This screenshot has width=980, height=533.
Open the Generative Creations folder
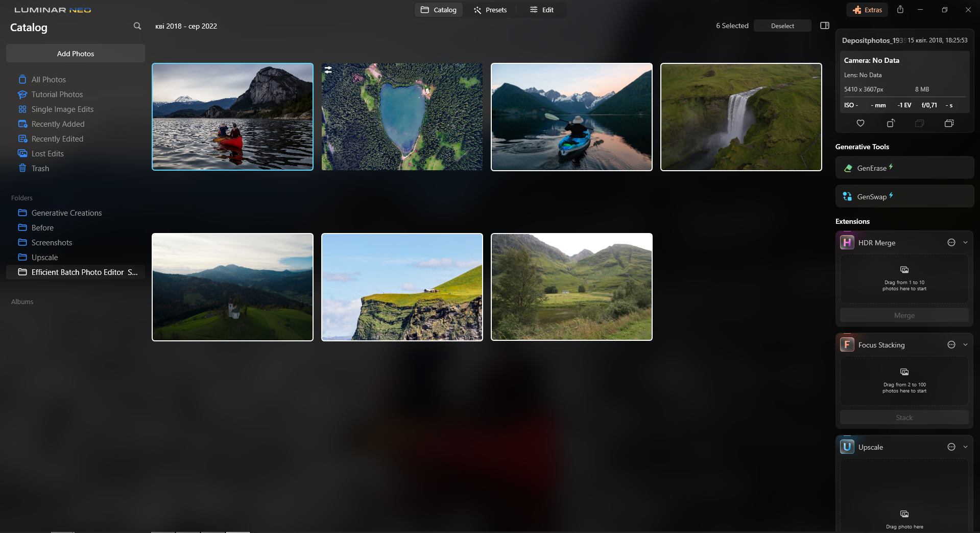(66, 213)
